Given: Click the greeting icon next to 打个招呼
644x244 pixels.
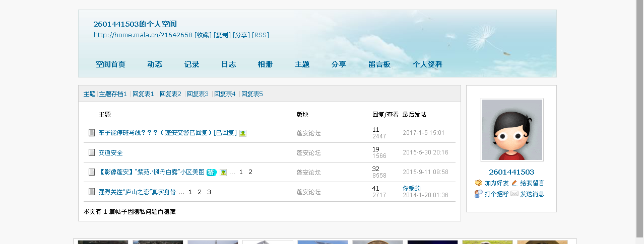Looking at the screenshot, I should pos(478,194).
